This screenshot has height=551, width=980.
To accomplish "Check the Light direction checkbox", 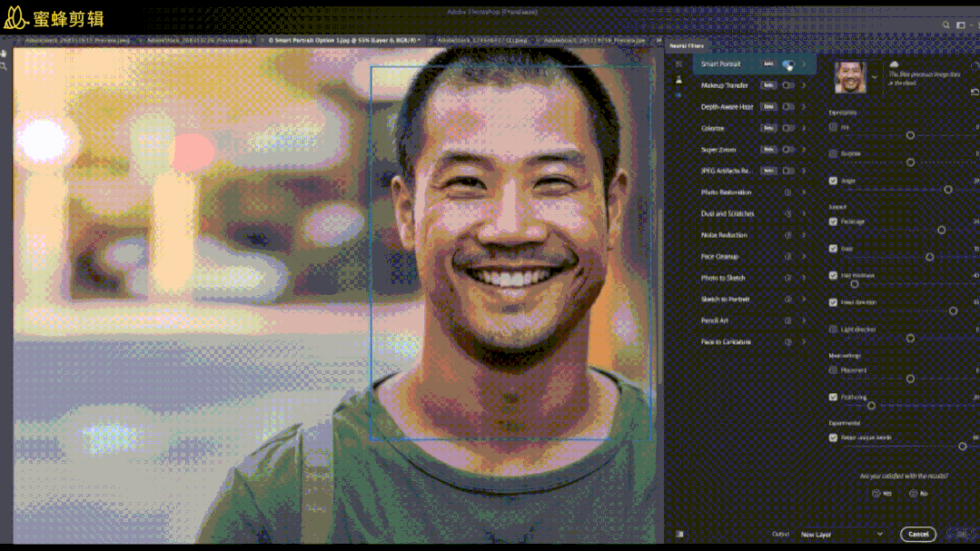I will pos(833,330).
